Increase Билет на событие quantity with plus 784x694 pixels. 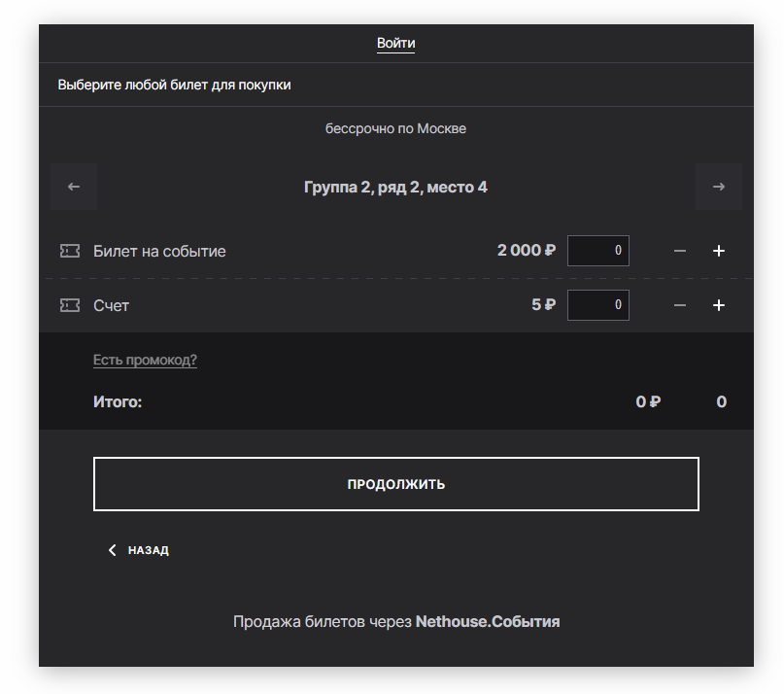coord(719,251)
